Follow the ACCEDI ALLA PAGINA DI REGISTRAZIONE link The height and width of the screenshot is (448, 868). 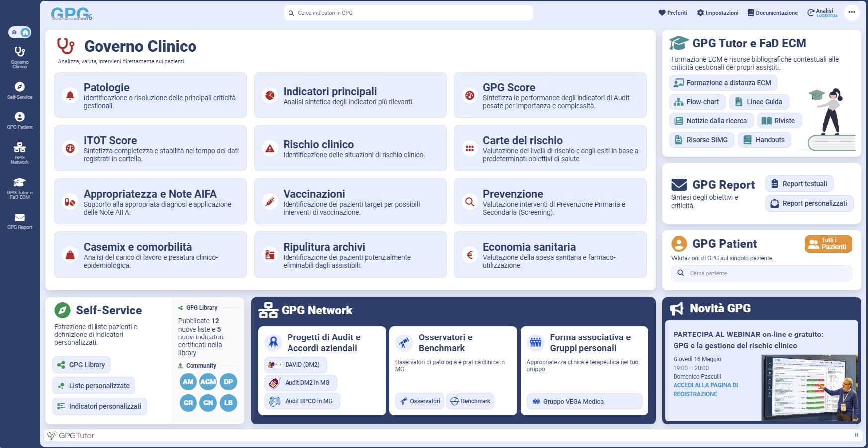pos(705,390)
